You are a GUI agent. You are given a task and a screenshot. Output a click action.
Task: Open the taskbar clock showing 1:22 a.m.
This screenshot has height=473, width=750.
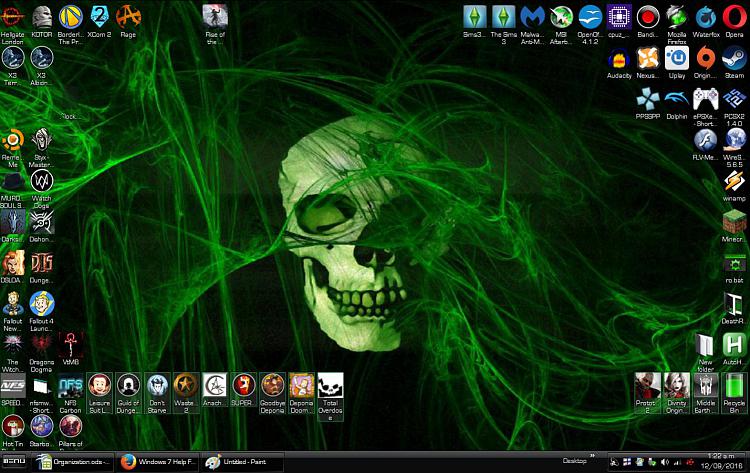721,461
